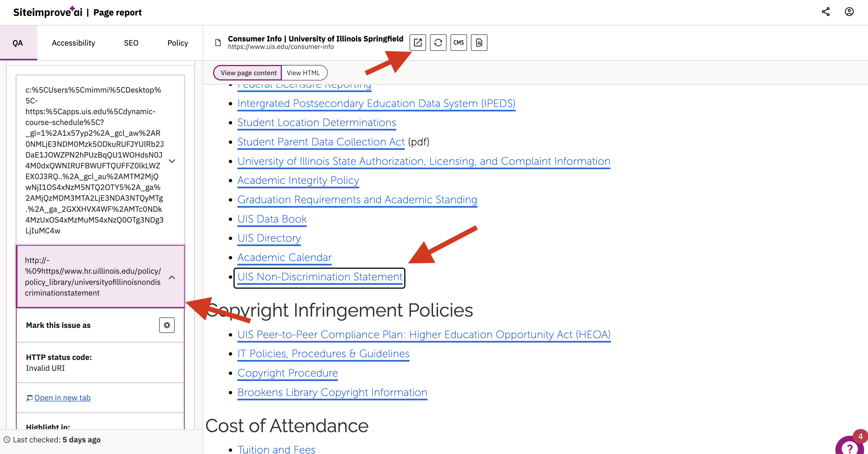
Task: Recheck the page using the refresh icon
Action: (438, 43)
